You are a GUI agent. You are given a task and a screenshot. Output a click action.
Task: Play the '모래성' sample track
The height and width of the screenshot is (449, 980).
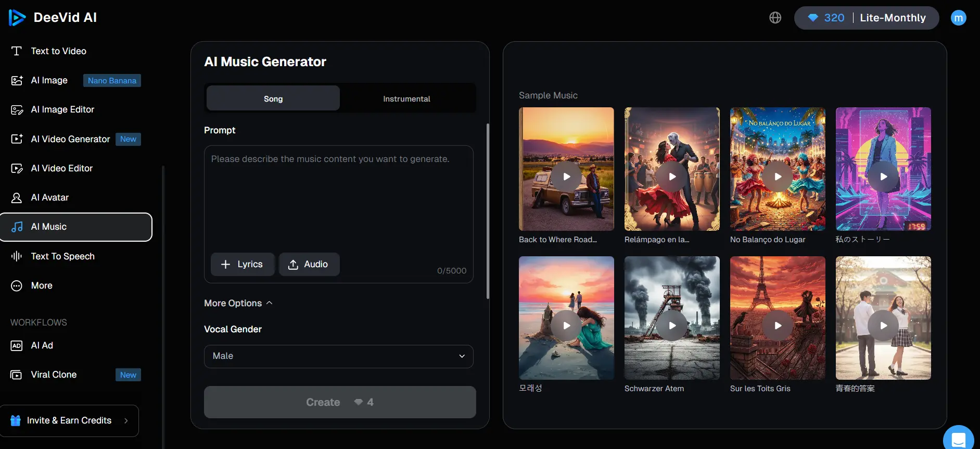(566, 326)
